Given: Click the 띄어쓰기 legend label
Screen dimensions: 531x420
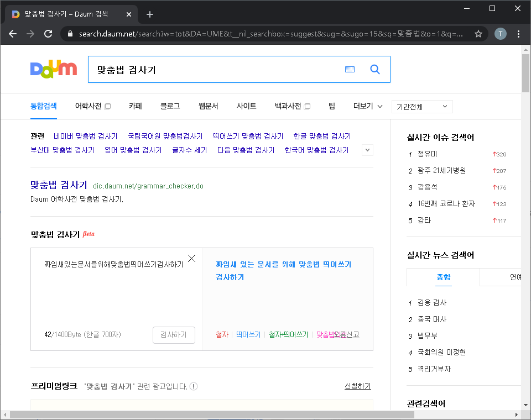Looking at the screenshot, I should [x=248, y=334].
